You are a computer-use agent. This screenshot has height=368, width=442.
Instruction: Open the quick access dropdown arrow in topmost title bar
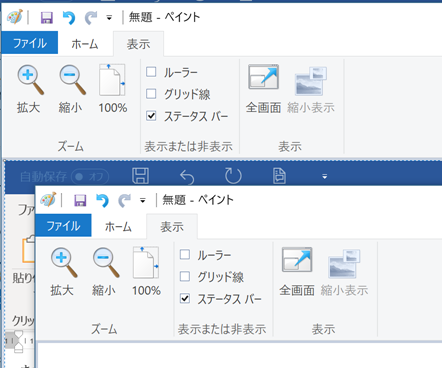pyautogui.click(x=109, y=18)
